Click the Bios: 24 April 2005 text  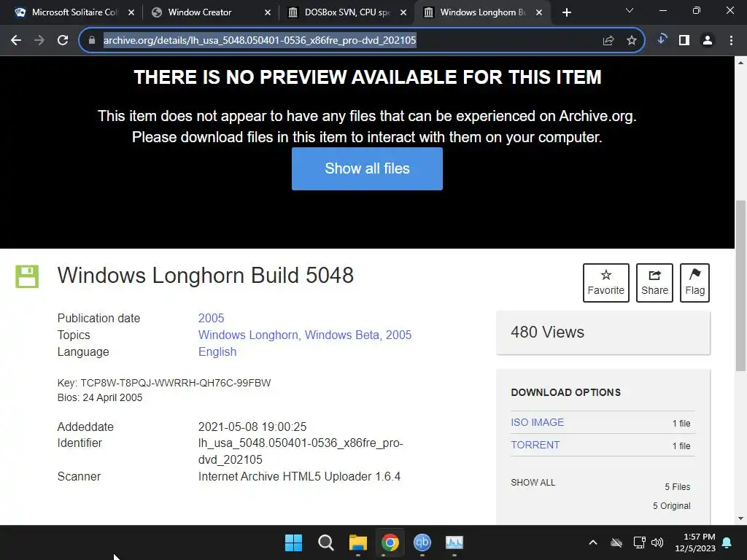click(x=99, y=397)
